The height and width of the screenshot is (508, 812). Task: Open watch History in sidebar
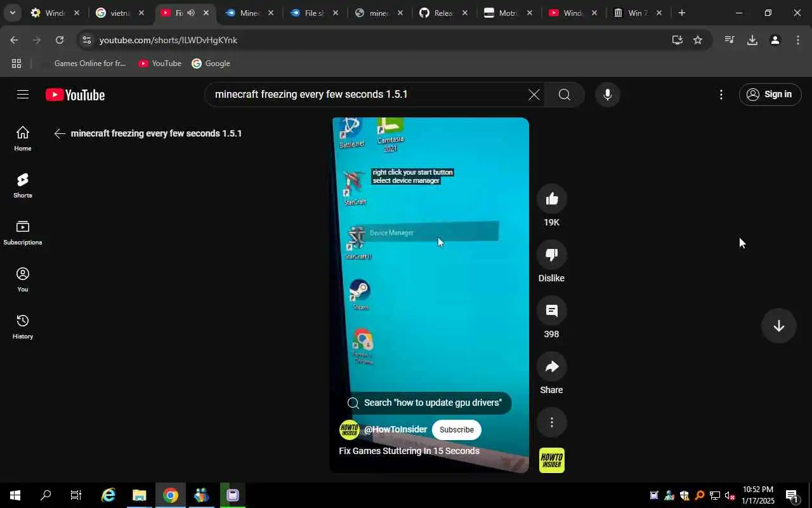coord(23,326)
